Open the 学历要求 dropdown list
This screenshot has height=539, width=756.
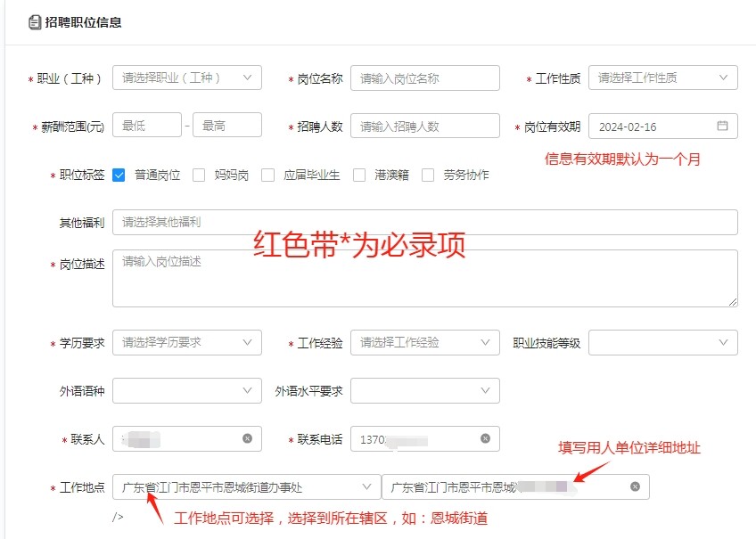[x=187, y=342]
